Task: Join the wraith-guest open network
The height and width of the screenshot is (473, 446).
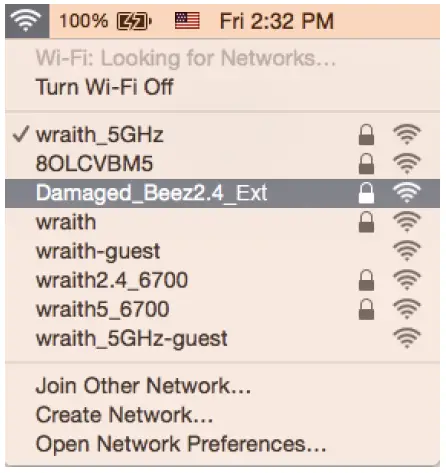Action: [x=222, y=251]
